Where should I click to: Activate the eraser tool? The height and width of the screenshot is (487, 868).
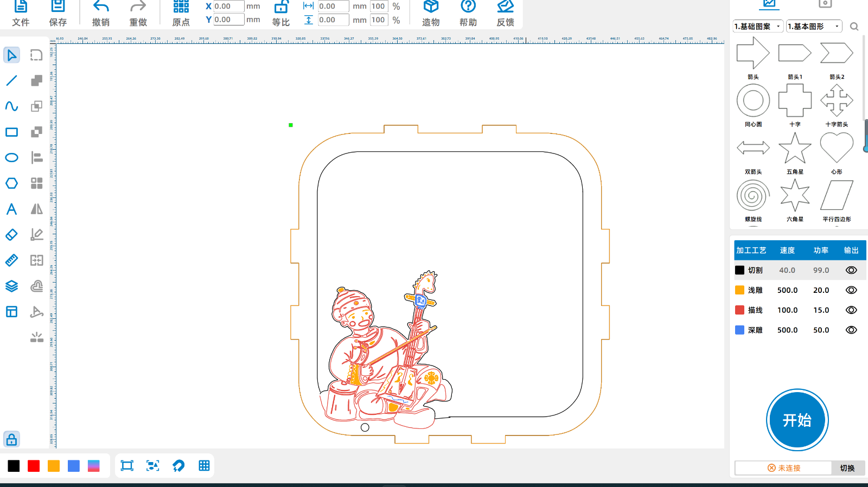pos(11,235)
